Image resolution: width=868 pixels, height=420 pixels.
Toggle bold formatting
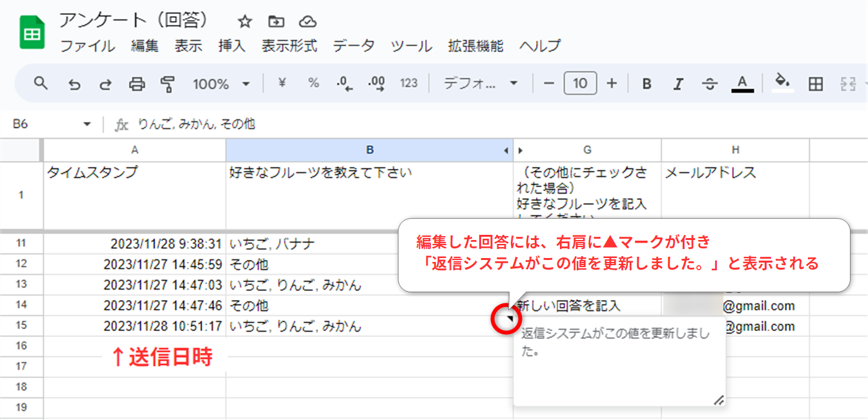[646, 84]
